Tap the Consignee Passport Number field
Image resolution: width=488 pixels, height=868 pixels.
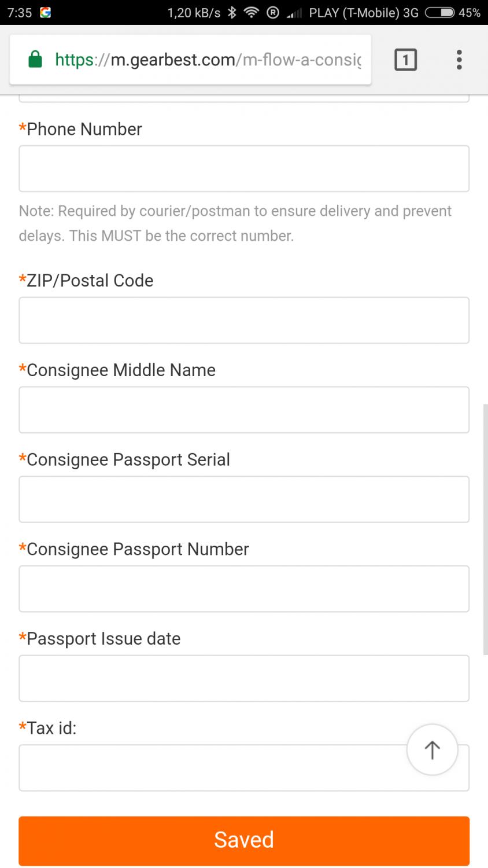[x=244, y=589]
